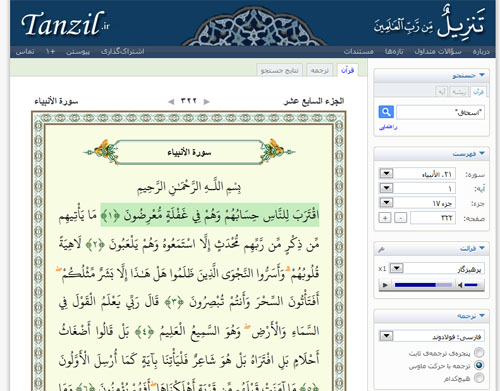Open the مستندات menu item
500x391 pixels.
359,51
